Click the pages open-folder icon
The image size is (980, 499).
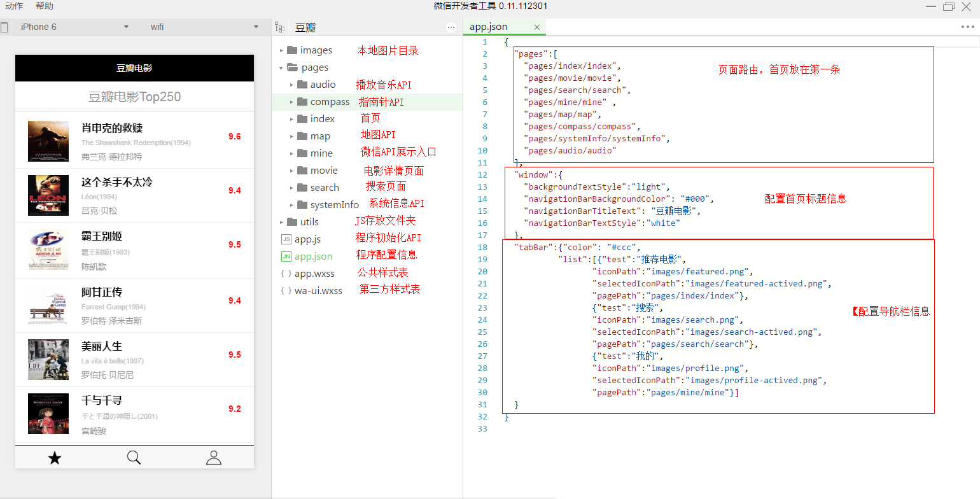[x=293, y=67]
